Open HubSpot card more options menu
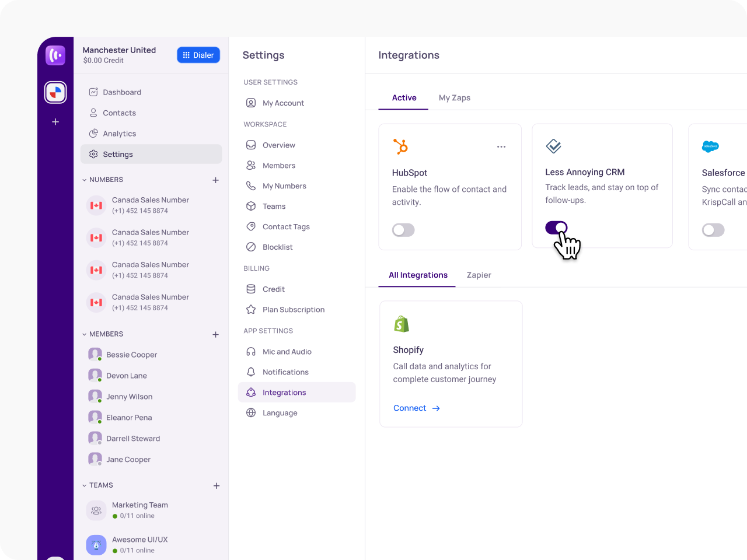 (x=501, y=147)
